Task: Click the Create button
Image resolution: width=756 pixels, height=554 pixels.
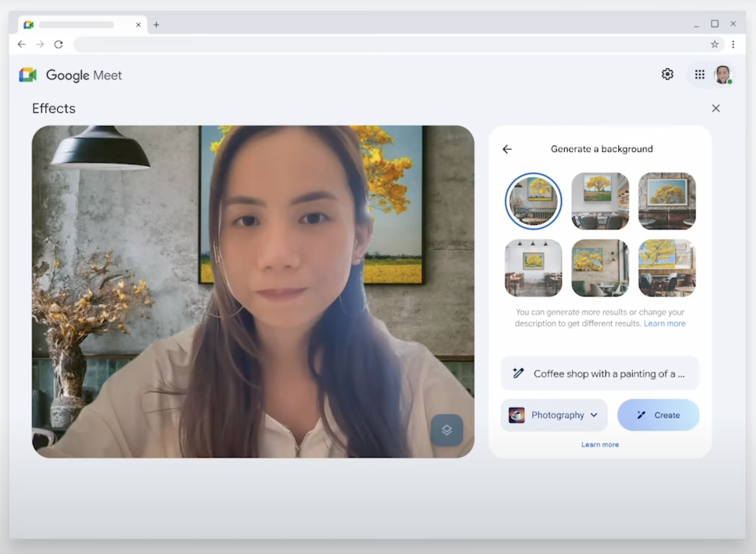Action: pyautogui.click(x=658, y=415)
